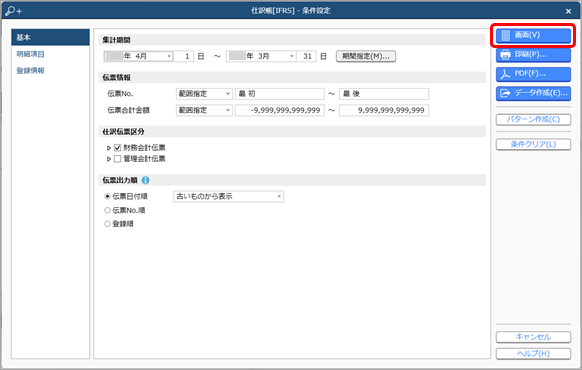Click the search-plus icon in title bar
This screenshot has width=582, height=370.
pos(14,11)
